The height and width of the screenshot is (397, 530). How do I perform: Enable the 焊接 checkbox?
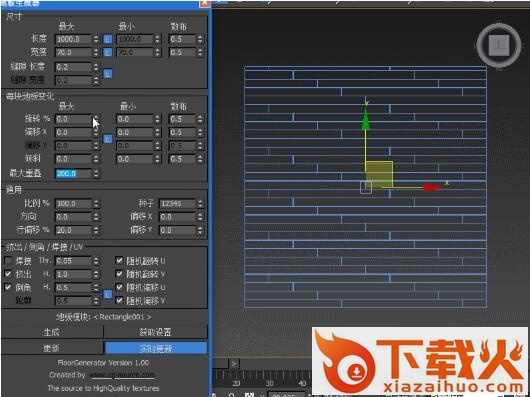pos(8,261)
